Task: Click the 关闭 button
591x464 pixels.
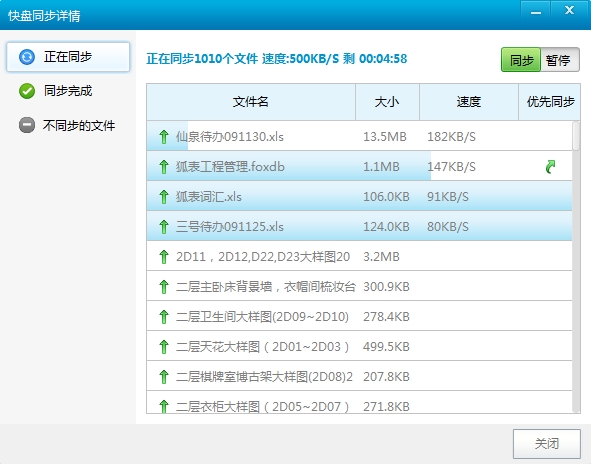Action: [547, 444]
